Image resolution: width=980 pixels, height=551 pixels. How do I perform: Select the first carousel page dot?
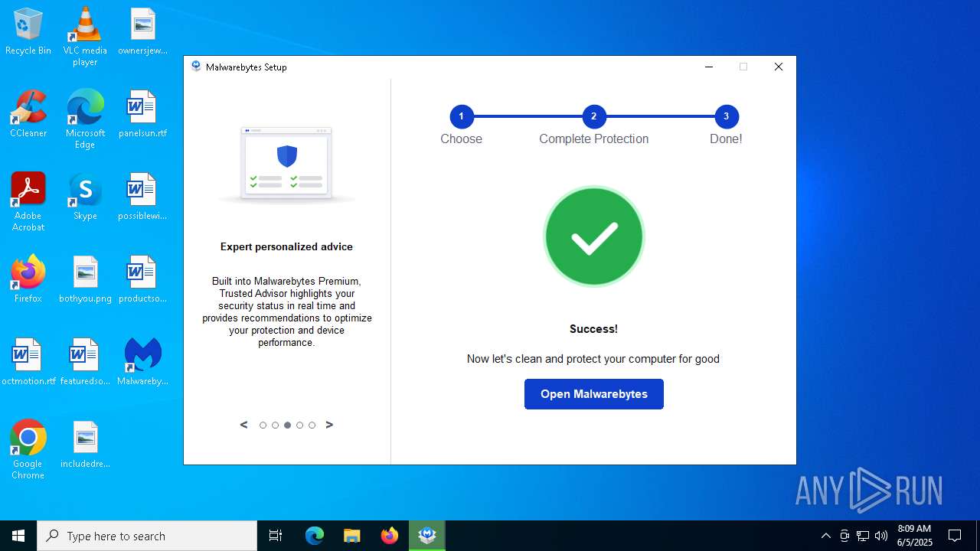tap(263, 425)
